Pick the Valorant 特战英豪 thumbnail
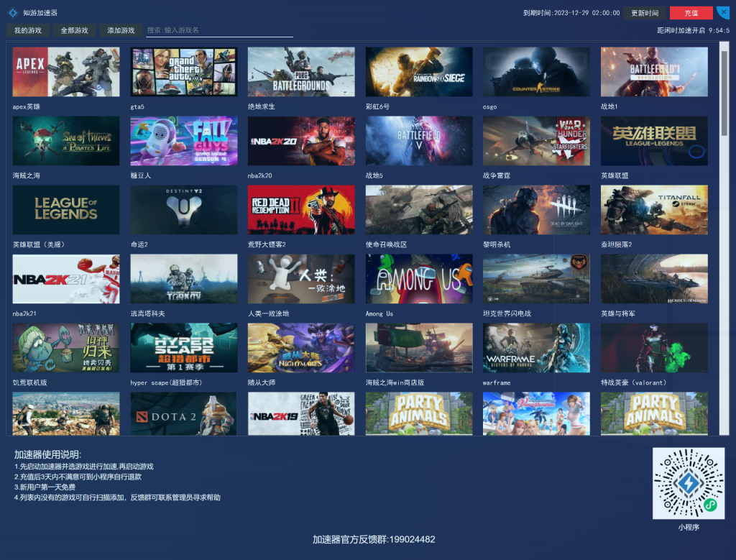Image resolution: width=736 pixels, height=560 pixels. (654, 348)
